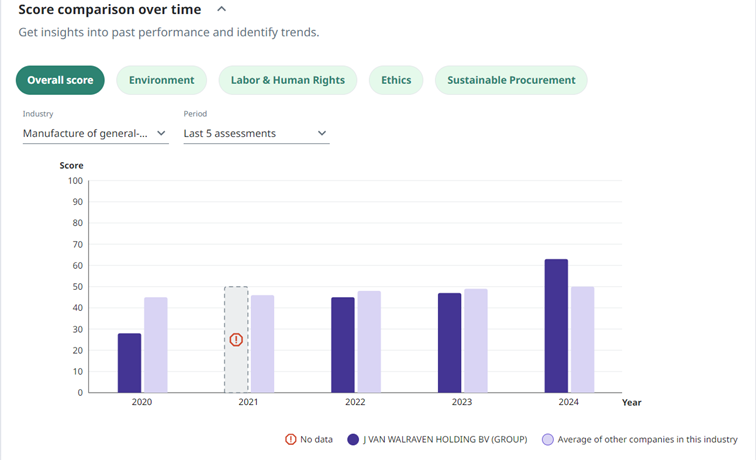Click the 2022 company score bar
756x460 pixels.
(x=343, y=345)
